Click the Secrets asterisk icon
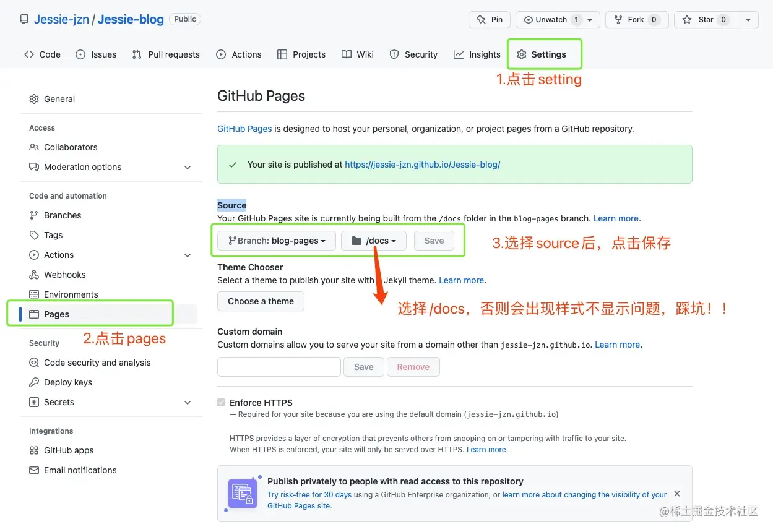 (x=34, y=402)
